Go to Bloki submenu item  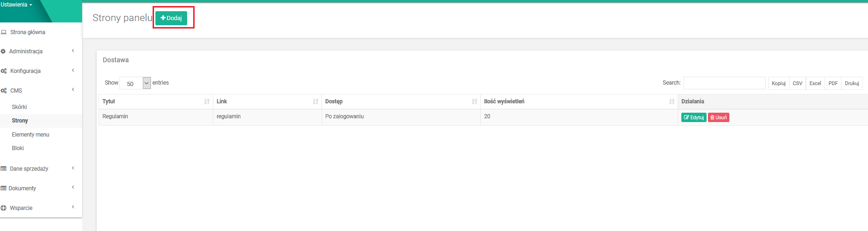(x=18, y=148)
